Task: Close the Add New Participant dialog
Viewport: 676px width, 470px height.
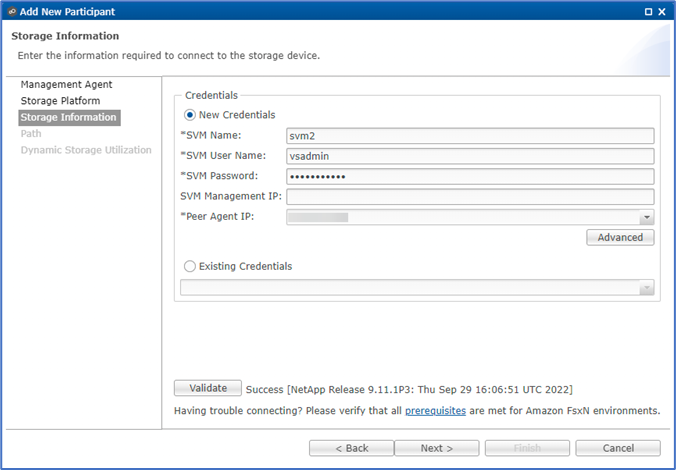Action: (x=663, y=12)
